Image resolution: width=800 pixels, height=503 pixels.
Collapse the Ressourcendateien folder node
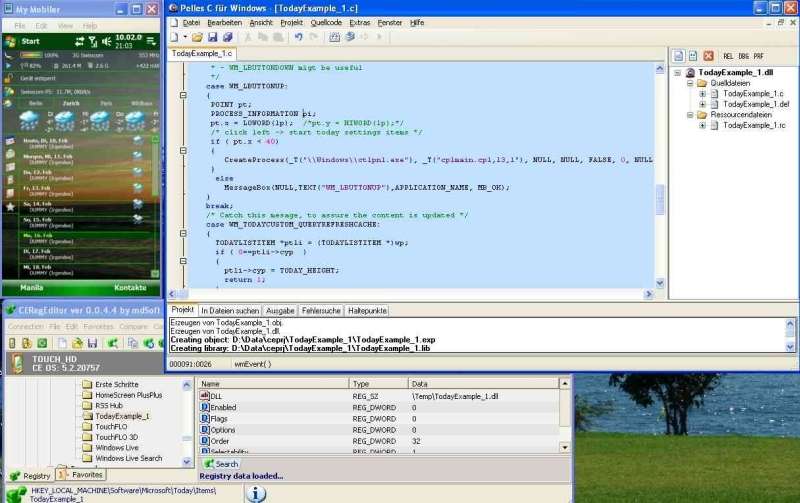coord(690,115)
